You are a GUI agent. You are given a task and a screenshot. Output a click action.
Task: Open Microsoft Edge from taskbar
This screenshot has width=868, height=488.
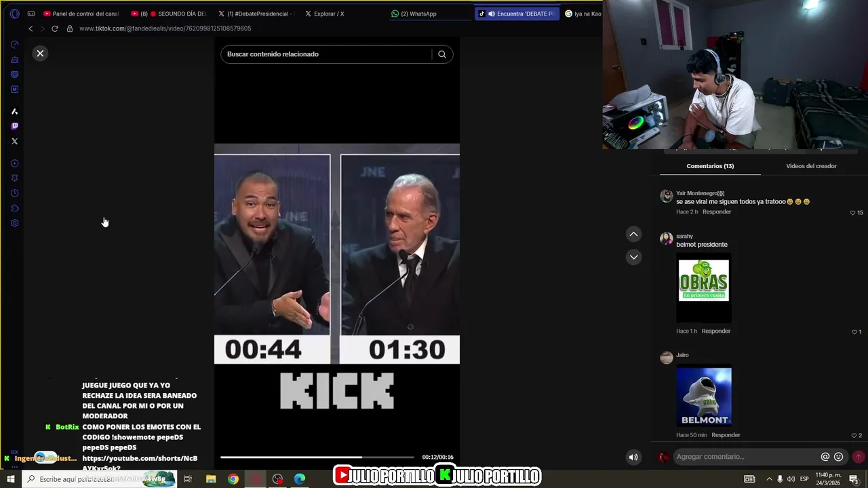300,479
